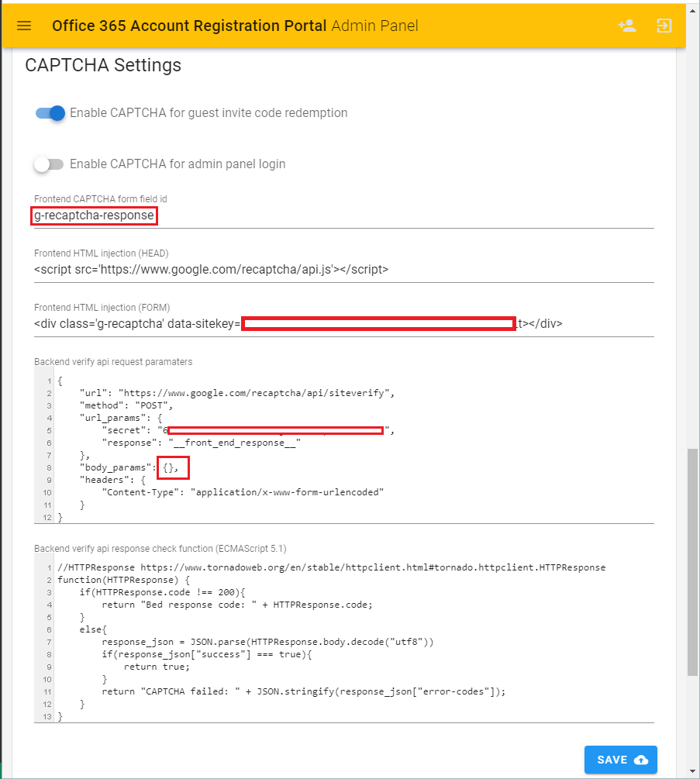The width and height of the screenshot is (700, 779).
Task: Click the scrollbar up arrow
Action: click(692, 10)
